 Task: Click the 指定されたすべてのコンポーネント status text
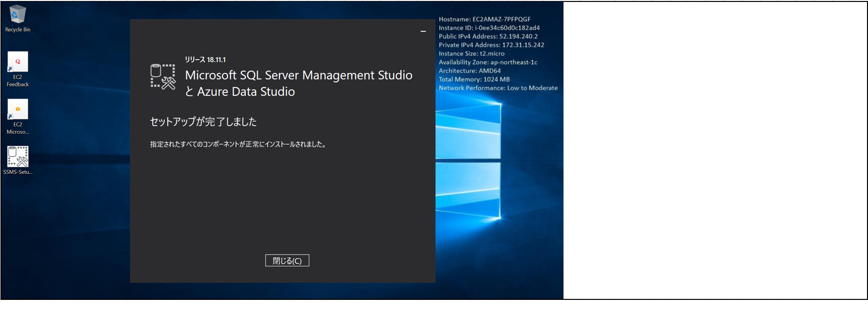pyautogui.click(x=238, y=144)
